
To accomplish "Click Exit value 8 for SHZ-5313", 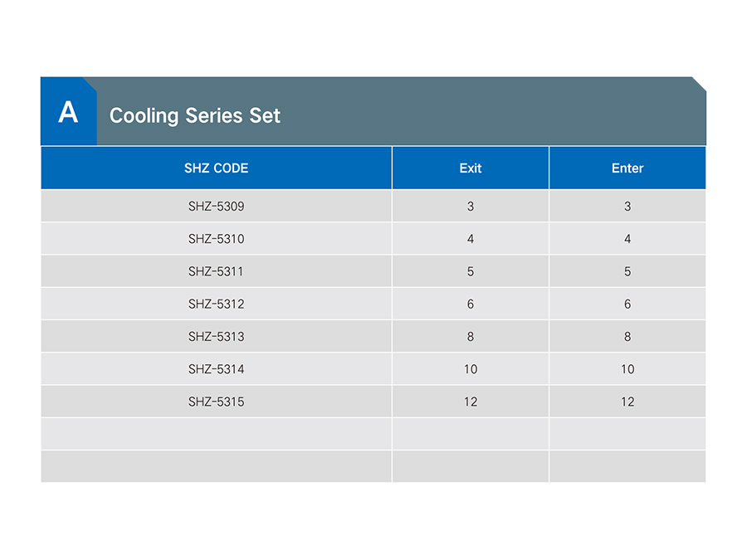I will point(471,337).
